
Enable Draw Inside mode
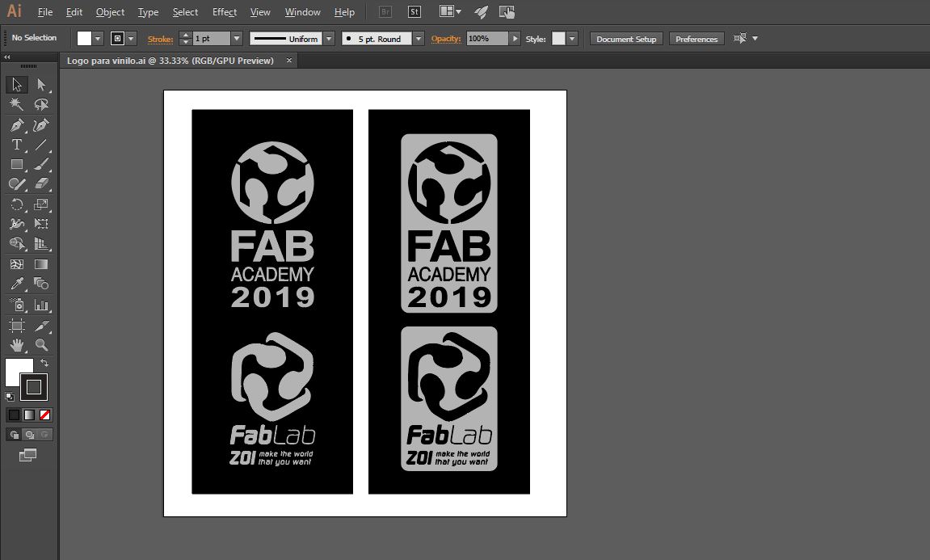pyautogui.click(x=45, y=434)
